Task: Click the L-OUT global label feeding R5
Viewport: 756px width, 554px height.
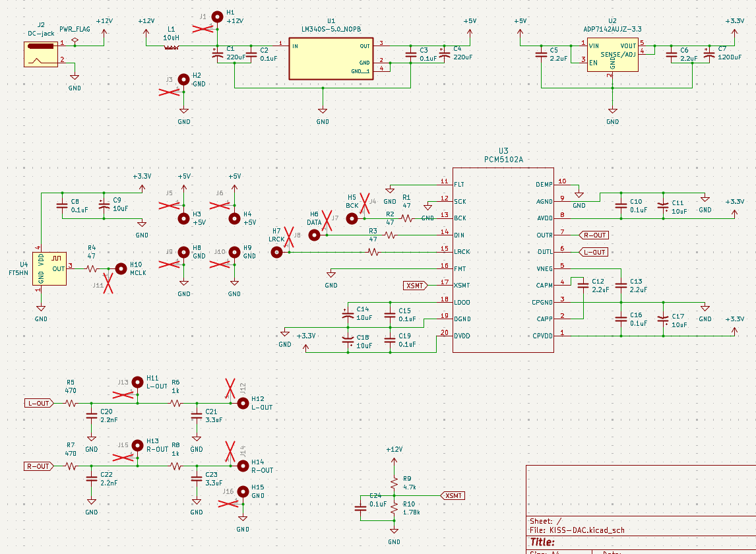Action: pyautogui.click(x=39, y=403)
